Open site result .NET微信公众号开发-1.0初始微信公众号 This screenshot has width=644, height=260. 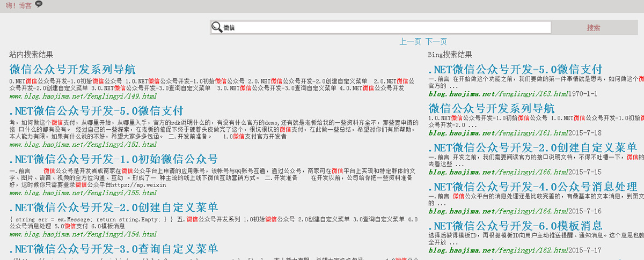pos(114,159)
